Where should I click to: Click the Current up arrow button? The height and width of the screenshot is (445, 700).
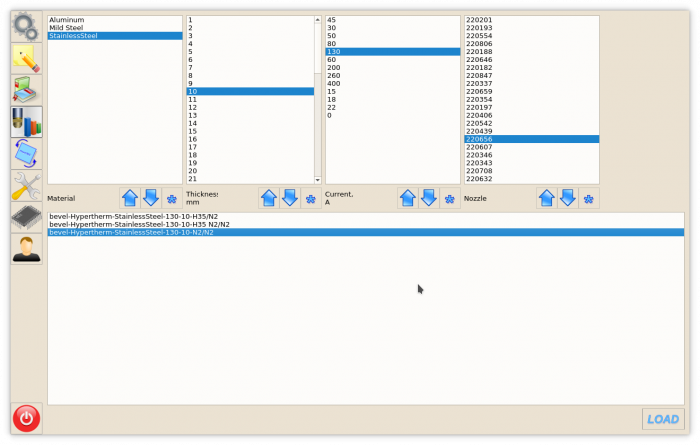tap(408, 198)
